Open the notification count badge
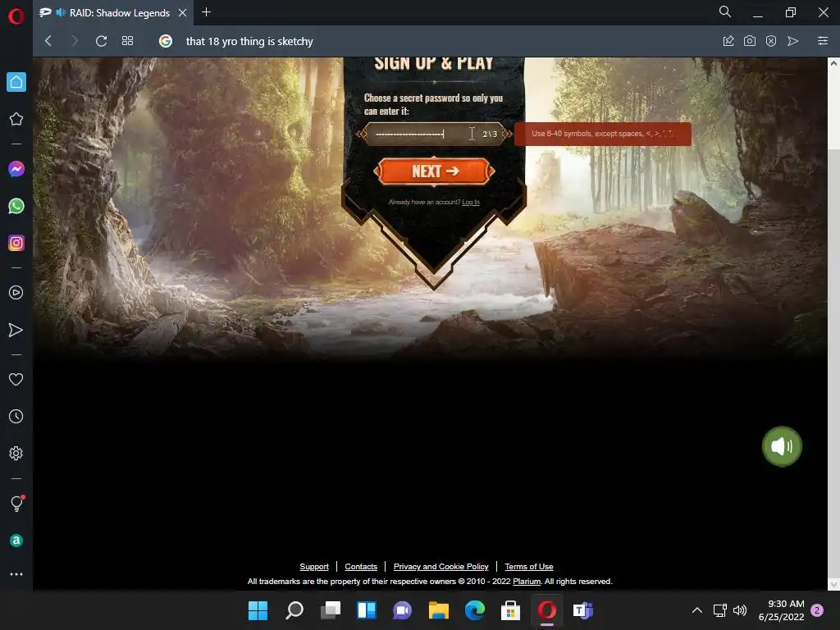Image resolution: width=840 pixels, height=630 pixels. pos(817,610)
